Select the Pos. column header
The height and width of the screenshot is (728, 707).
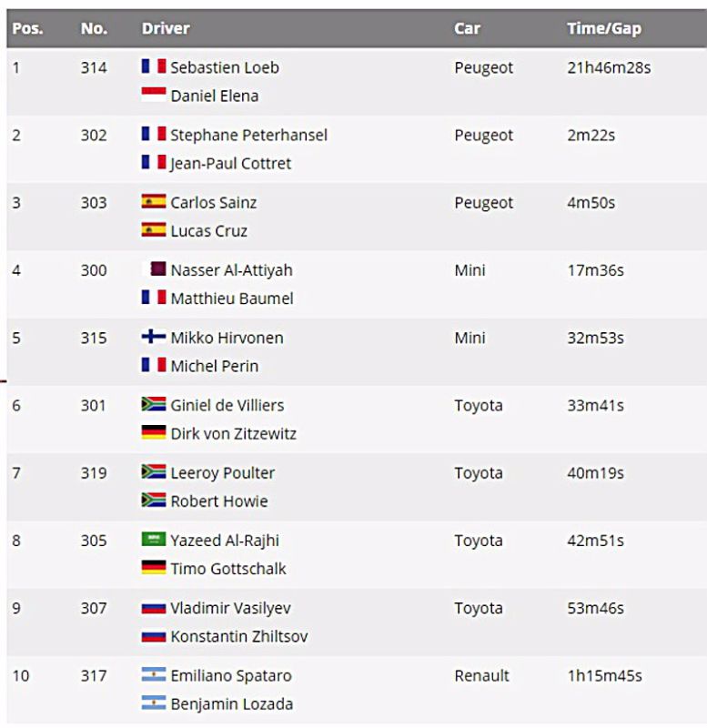[x=28, y=28]
